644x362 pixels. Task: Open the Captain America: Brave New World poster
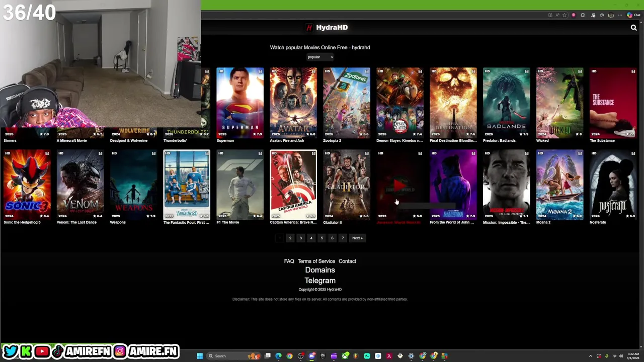point(293,185)
